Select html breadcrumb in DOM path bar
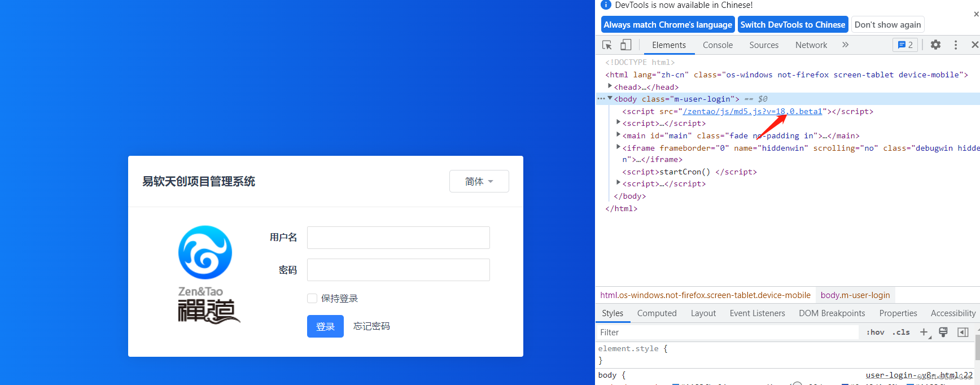 (x=705, y=295)
